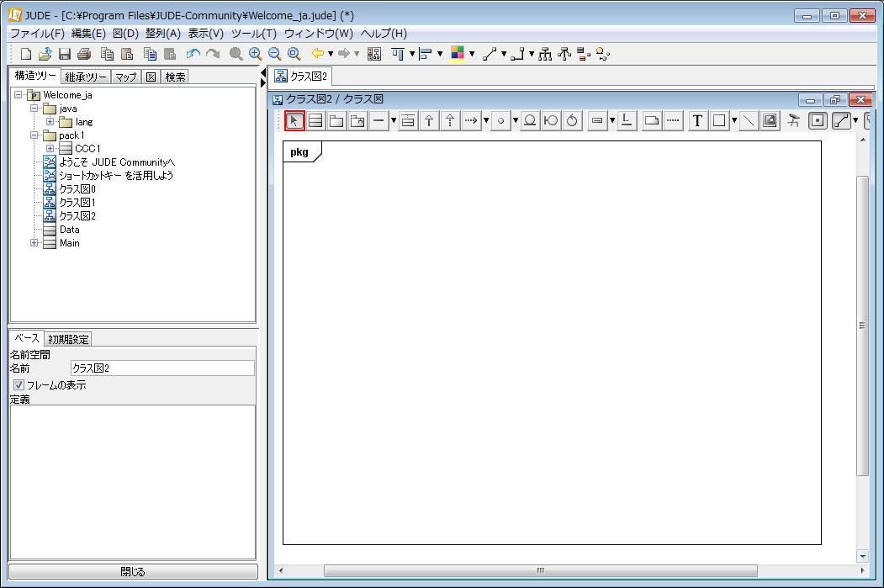Open the 初期設定 properties tab

tap(69, 339)
